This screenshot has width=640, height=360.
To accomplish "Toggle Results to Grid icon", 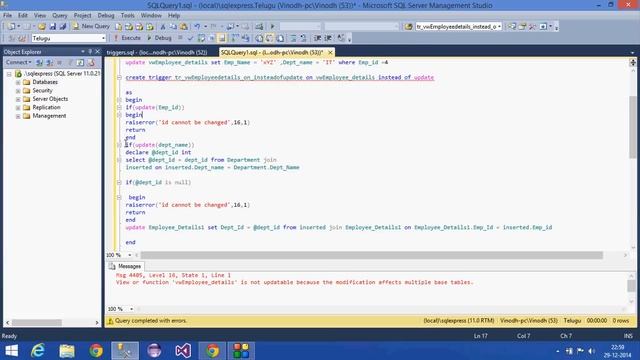I will 269,38.
